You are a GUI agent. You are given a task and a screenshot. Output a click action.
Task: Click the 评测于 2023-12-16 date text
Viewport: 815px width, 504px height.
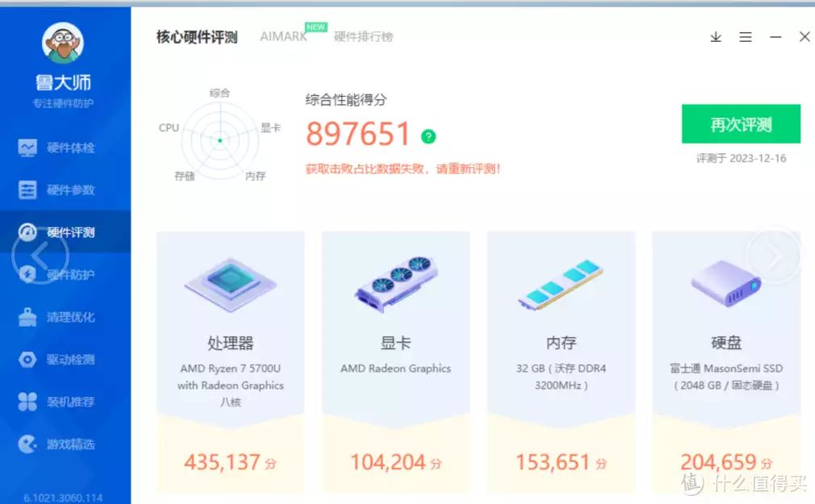742,159
